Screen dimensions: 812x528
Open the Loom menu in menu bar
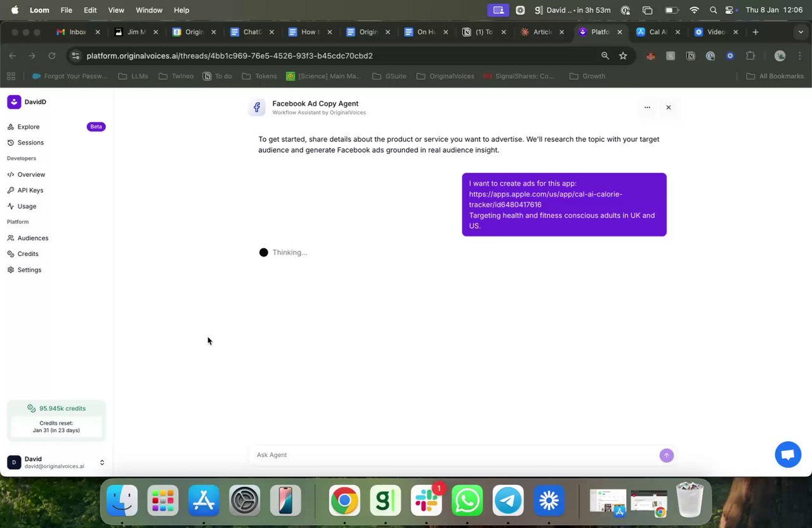tap(39, 10)
